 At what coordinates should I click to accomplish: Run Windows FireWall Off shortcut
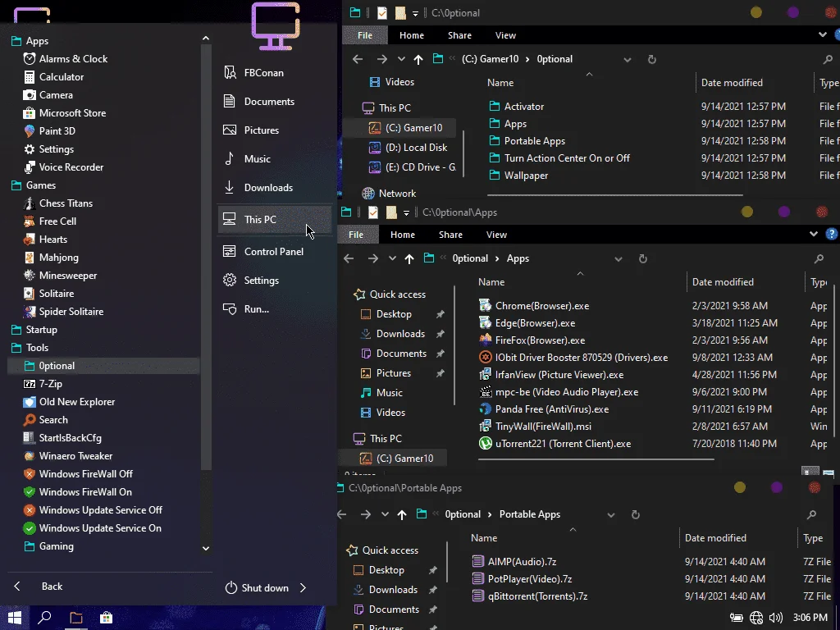[x=85, y=474]
